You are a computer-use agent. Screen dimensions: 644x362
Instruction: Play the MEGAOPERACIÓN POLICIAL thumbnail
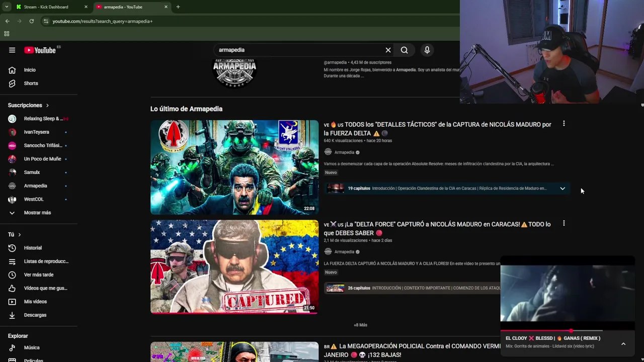click(234, 352)
